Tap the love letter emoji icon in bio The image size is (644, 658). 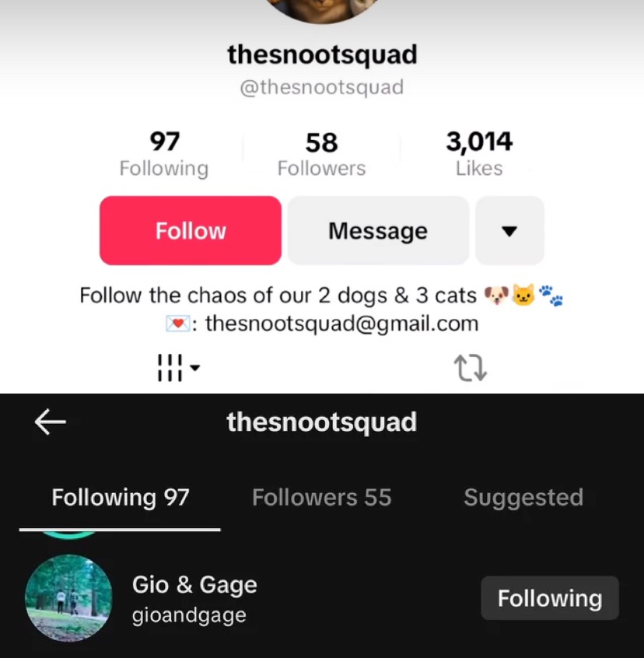178,324
